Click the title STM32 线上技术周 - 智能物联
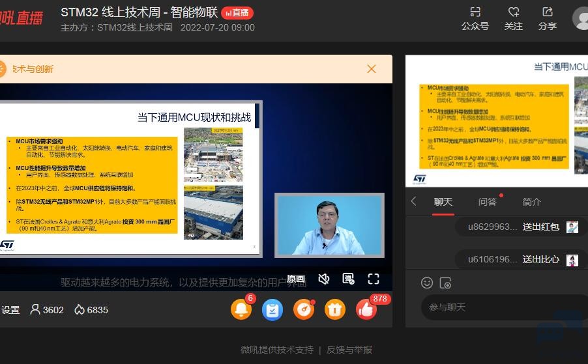588x364 pixels. coord(139,12)
